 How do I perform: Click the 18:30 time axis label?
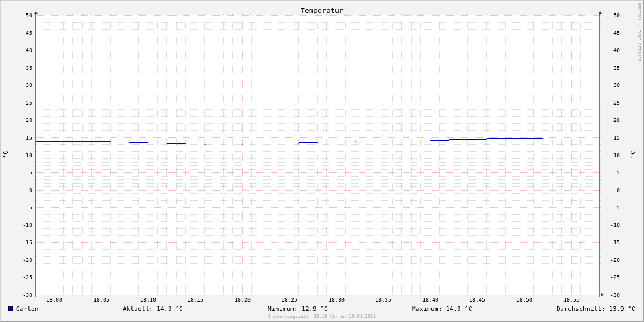click(x=336, y=300)
